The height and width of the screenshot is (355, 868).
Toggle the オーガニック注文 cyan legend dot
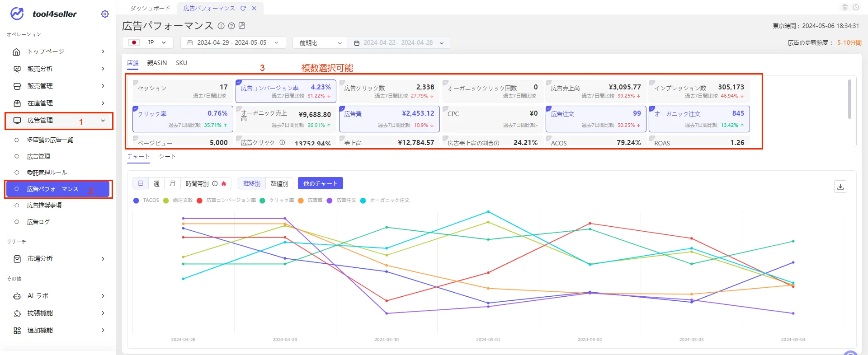tap(363, 201)
